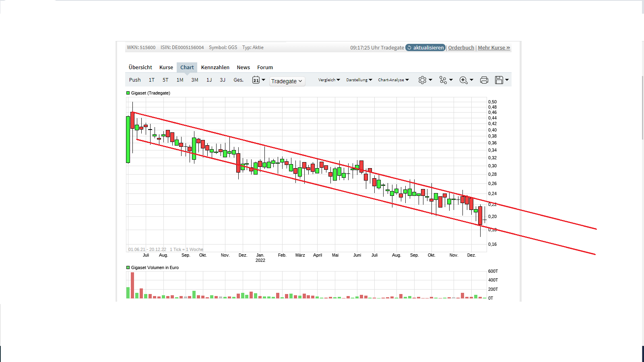Open the magnifier zoom tool menu

coord(464,80)
